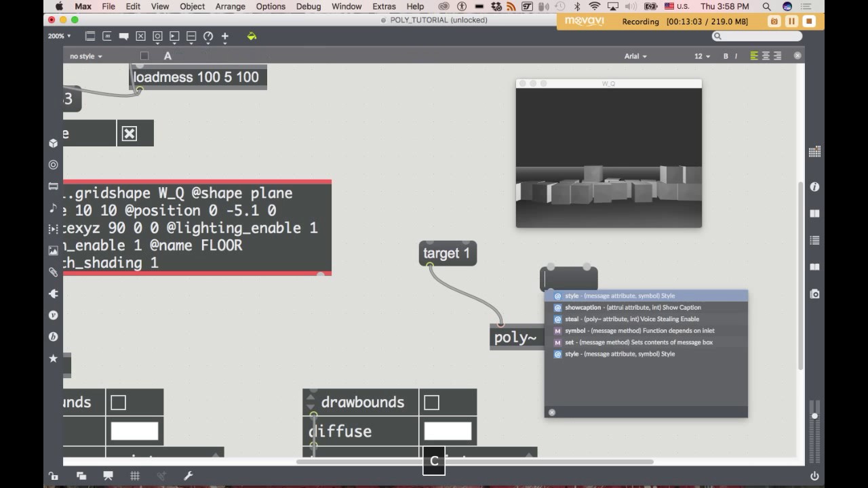This screenshot has height=488, width=868.
Task: Open the Extras menu
Action: pyautogui.click(x=384, y=6)
